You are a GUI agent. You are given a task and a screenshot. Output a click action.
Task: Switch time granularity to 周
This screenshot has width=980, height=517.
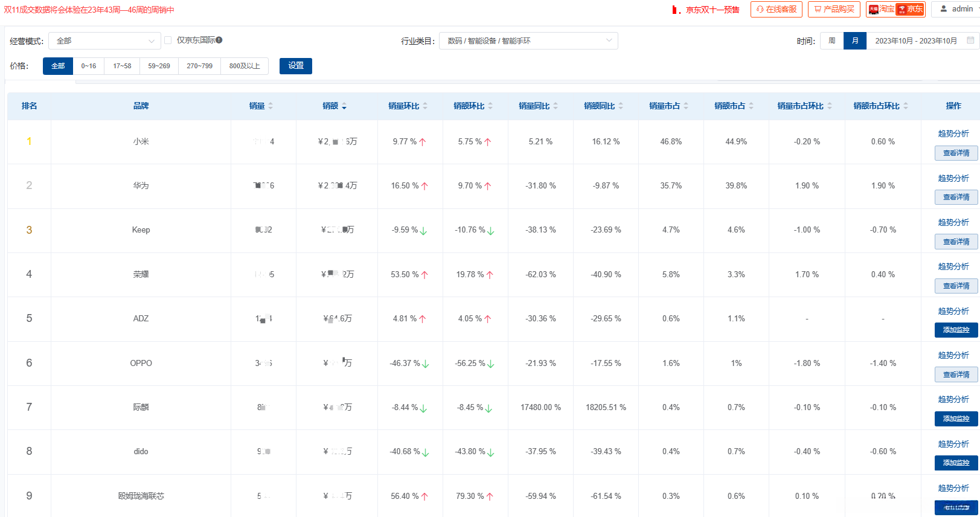831,40
